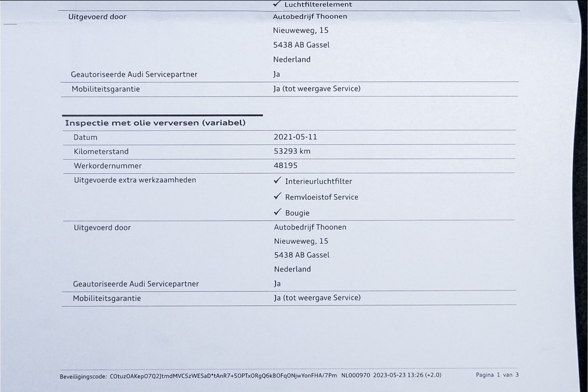Select the timestamp 2023-05-23 13:26
This screenshot has width=588, height=392.
(x=398, y=375)
